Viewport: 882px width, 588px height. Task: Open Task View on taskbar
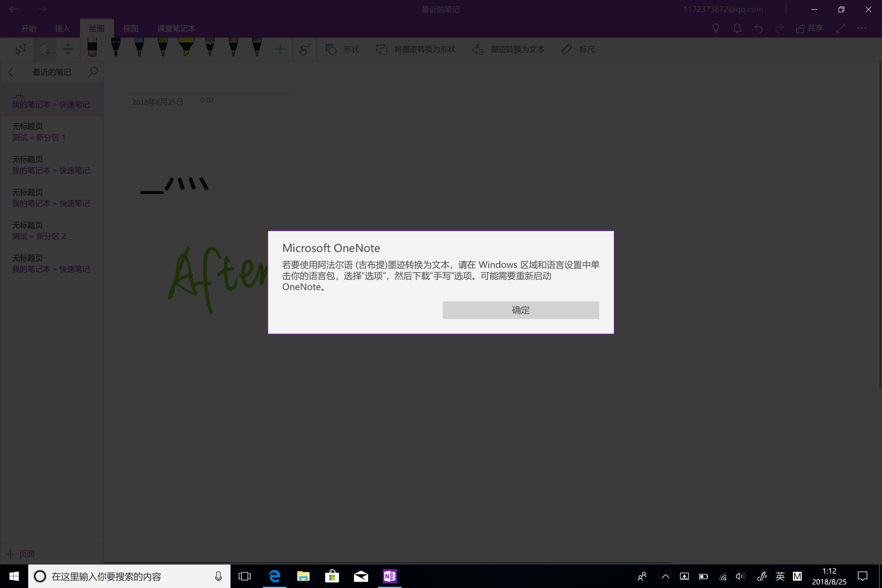coord(244,576)
